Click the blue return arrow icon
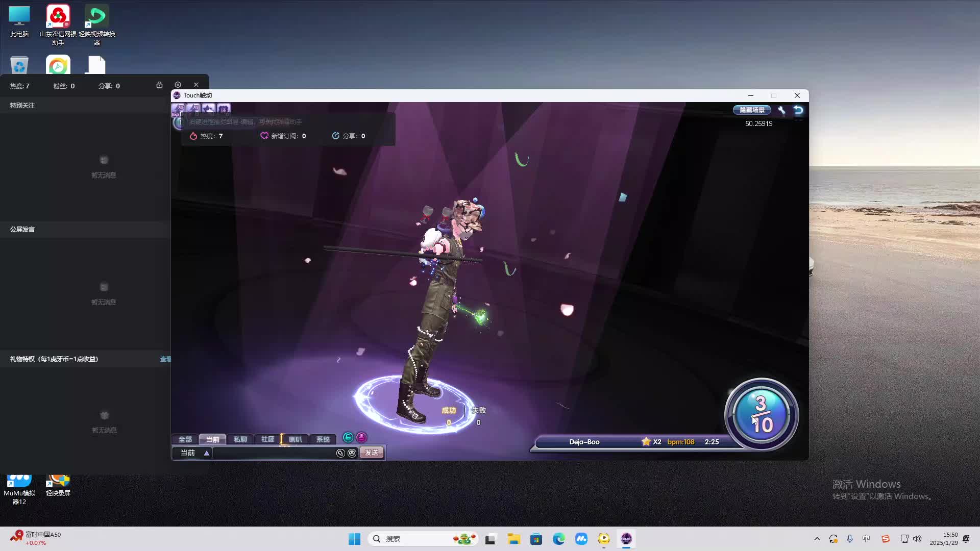This screenshot has height=551, width=980. click(x=798, y=110)
